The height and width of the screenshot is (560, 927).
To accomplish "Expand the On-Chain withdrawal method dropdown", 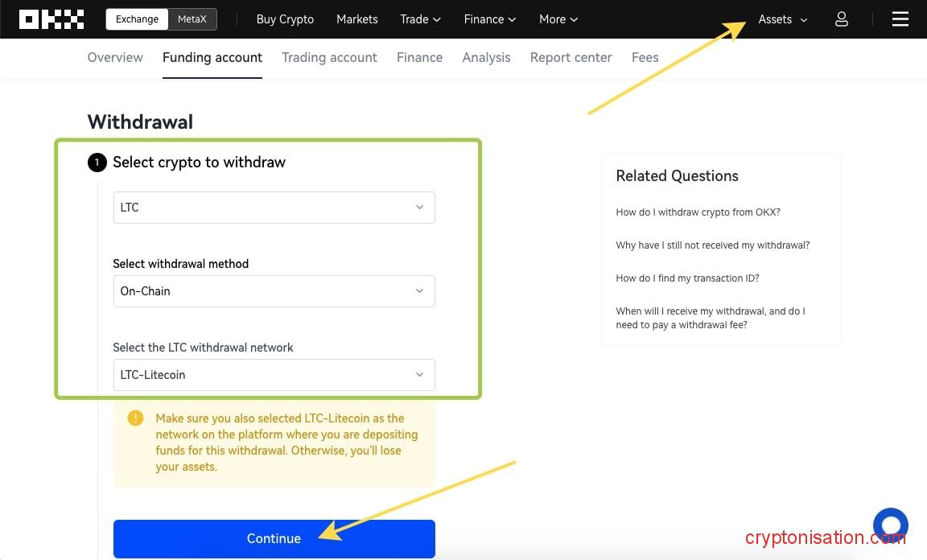I will 274,291.
